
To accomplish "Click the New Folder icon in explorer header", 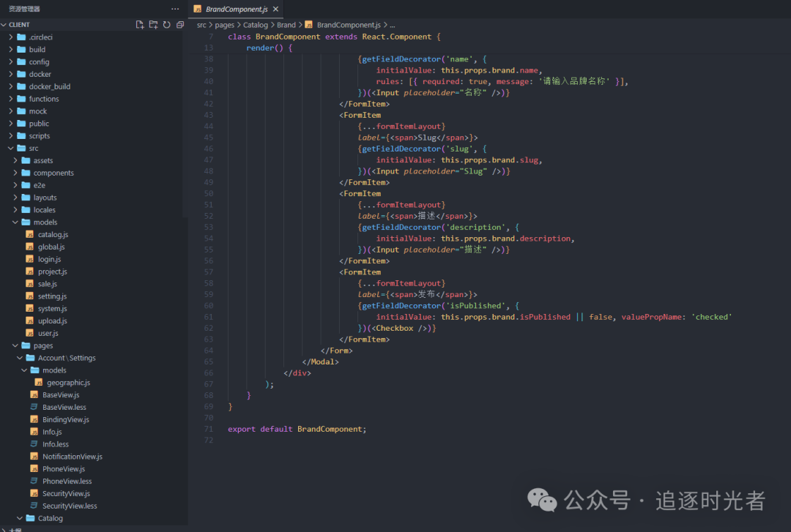I will click(x=153, y=25).
